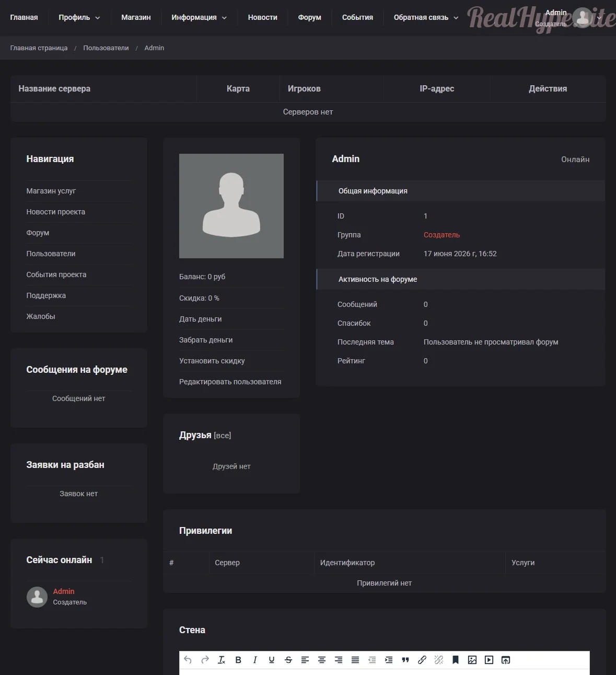Screen dimensions: 616x675
Task: Center-align text in the wall editor
Action: tap(322, 660)
